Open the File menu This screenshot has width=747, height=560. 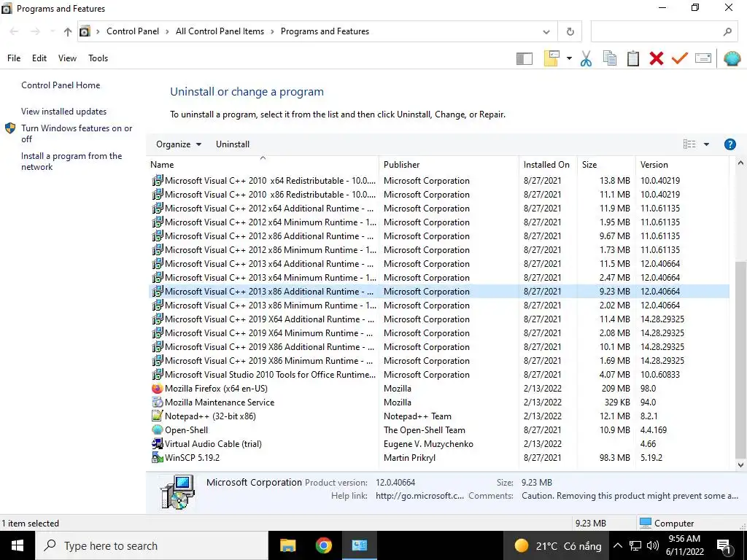[14, 58]
